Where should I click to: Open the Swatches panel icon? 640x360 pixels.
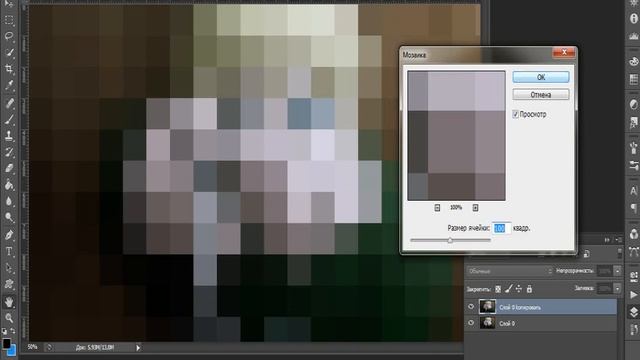[x=633, y=79]
